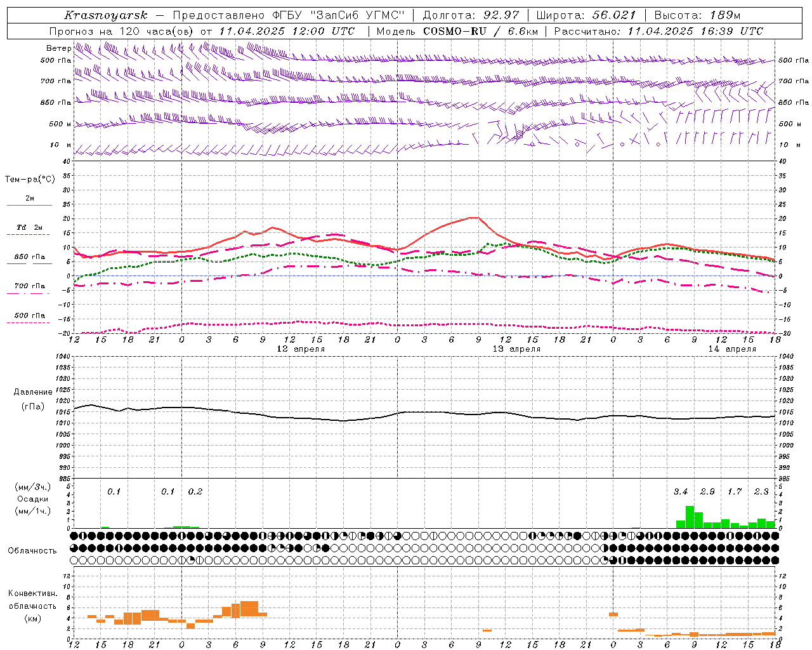Click the "(мм/3ч.)" precipitation unit label
The image size is (812, 650).
(x=32, y=487)
